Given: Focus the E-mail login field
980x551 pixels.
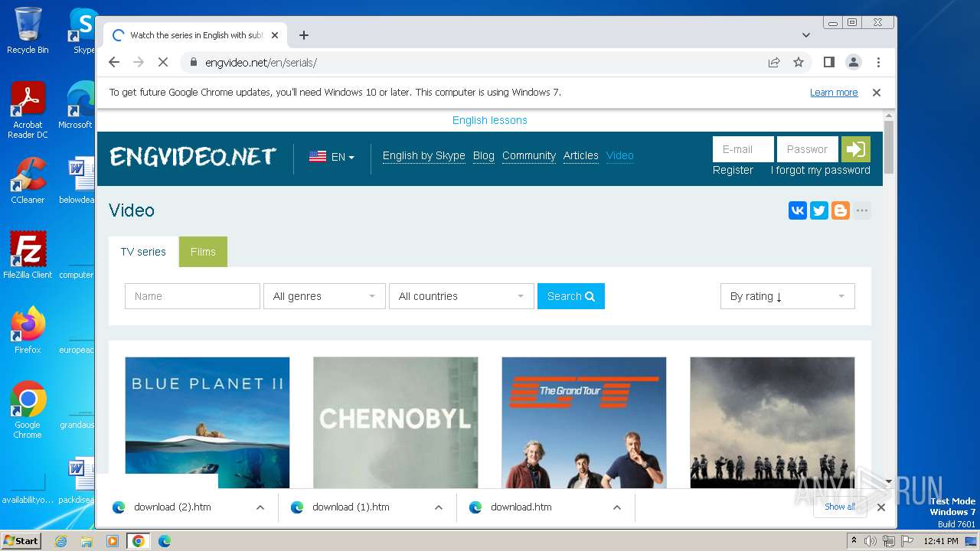Looking at the screenshot, I should 743,149.
